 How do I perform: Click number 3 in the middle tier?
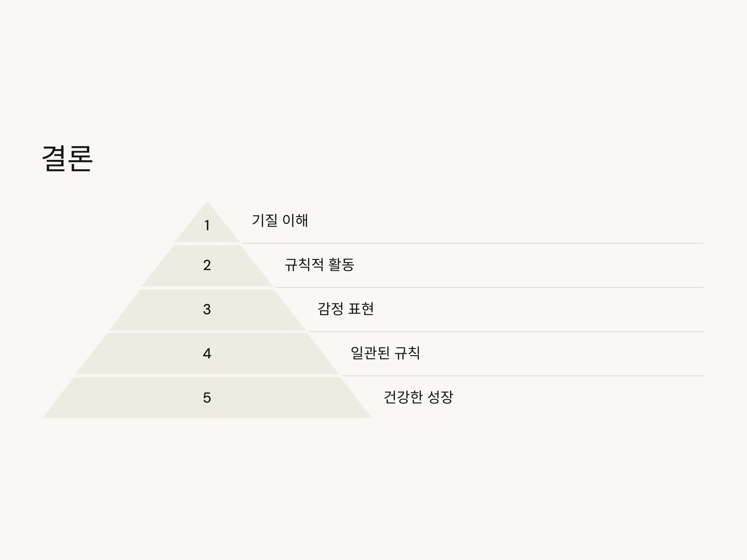(207, 309)
